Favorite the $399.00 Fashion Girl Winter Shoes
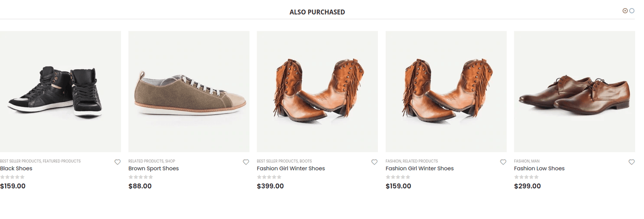The height and width of the screenshot is (219, 644). tap(374, 162)
